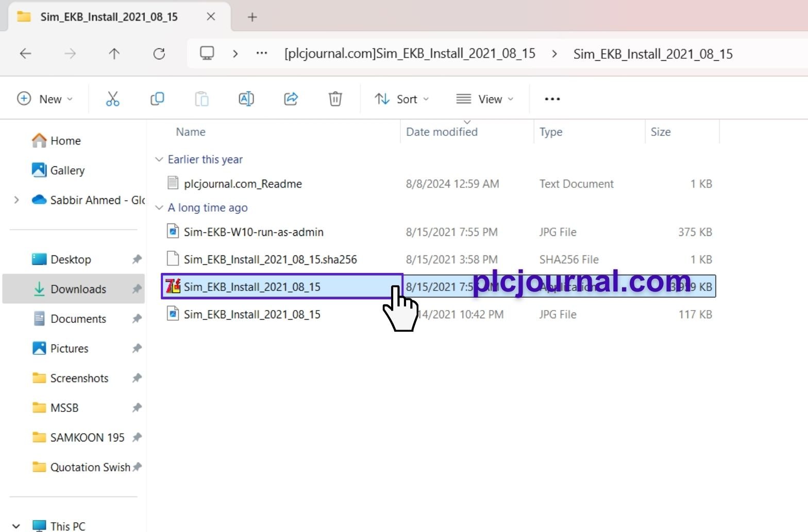Show hidden breadcrumb path ellipsis
Image resolution: width=808 pixels, height=532 pixels.
pos(262,53)
